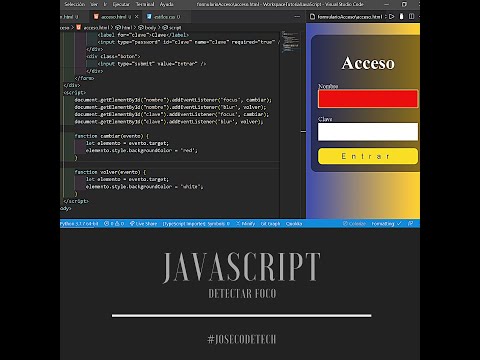
Task: Select acceso.html in the breadcrumb
Action: [x=93, y=28]
